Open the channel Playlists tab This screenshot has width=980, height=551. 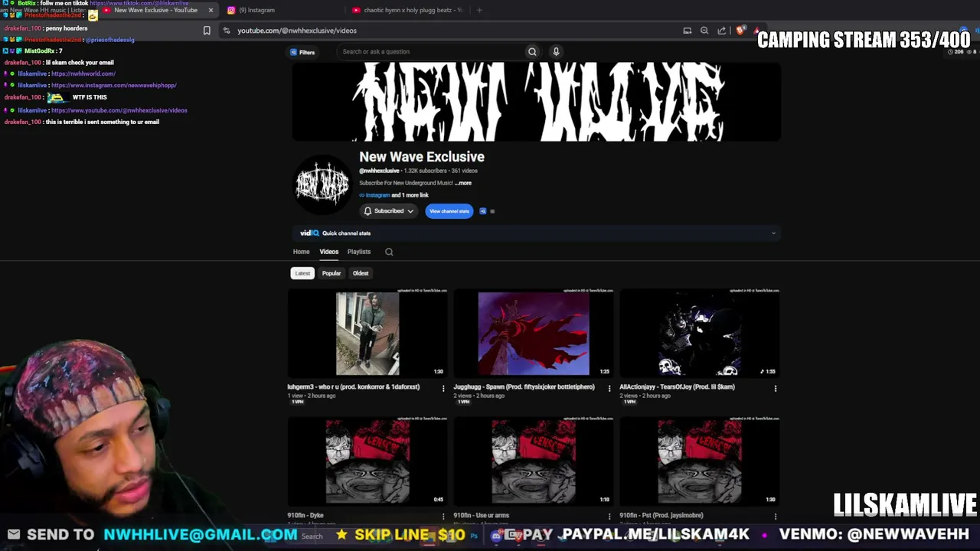point(359,252)
